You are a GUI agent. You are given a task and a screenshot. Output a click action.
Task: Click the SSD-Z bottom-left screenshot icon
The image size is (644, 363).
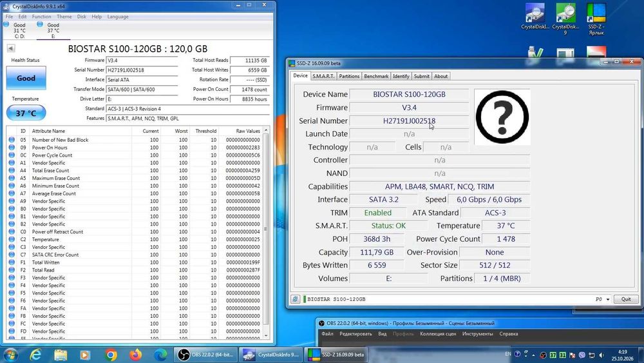click(296, 299)
